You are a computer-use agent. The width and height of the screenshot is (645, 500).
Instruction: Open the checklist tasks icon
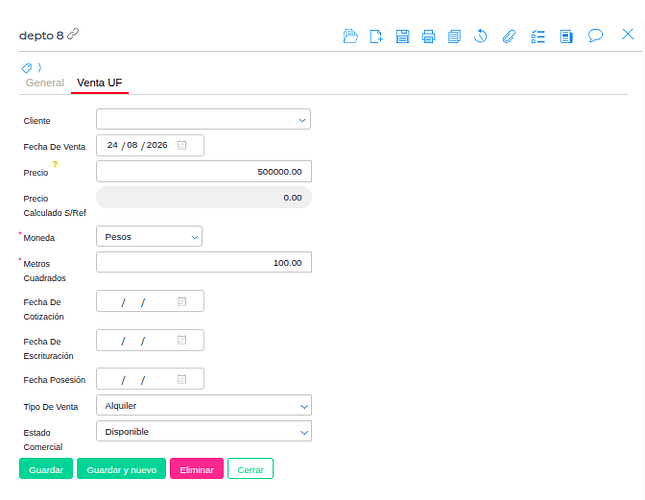[538, 36]
